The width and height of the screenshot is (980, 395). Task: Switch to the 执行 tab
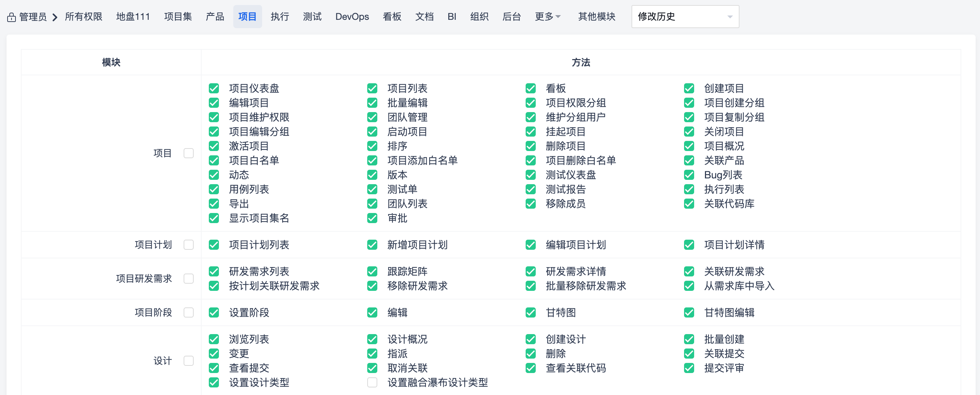280,17
